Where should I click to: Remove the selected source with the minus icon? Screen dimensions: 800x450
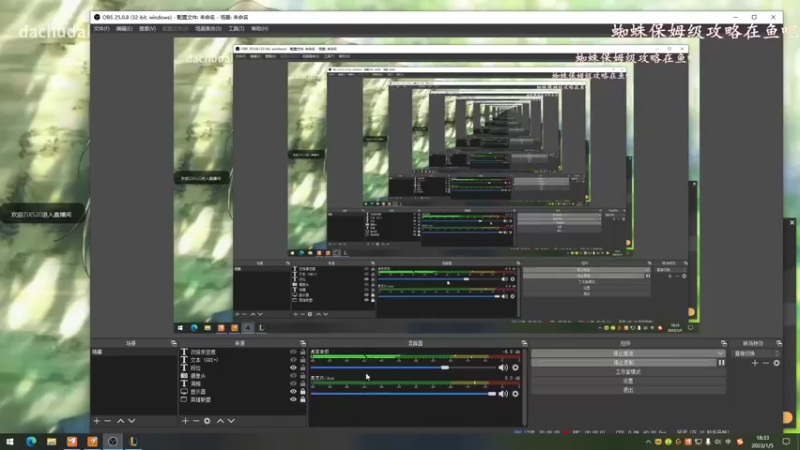click(196, 421)
